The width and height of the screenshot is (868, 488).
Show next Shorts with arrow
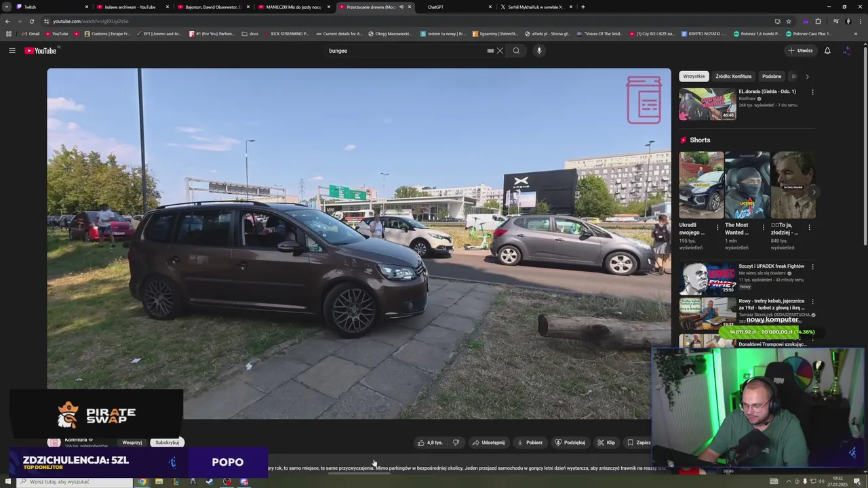813,192
